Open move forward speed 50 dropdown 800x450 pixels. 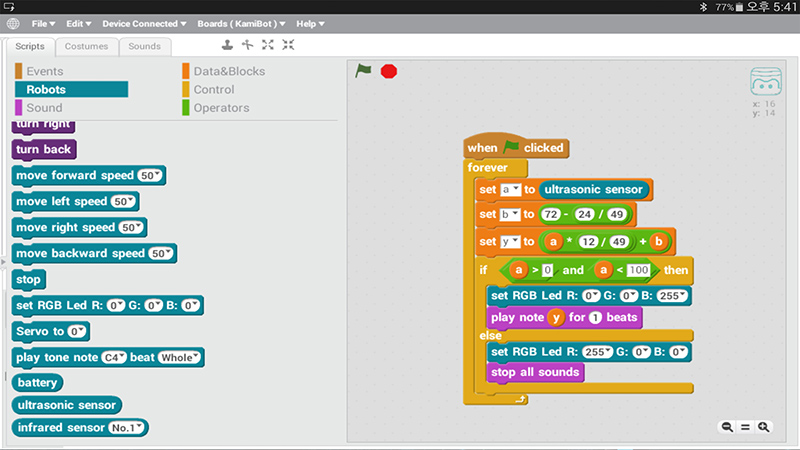click(x=152, y=175)
